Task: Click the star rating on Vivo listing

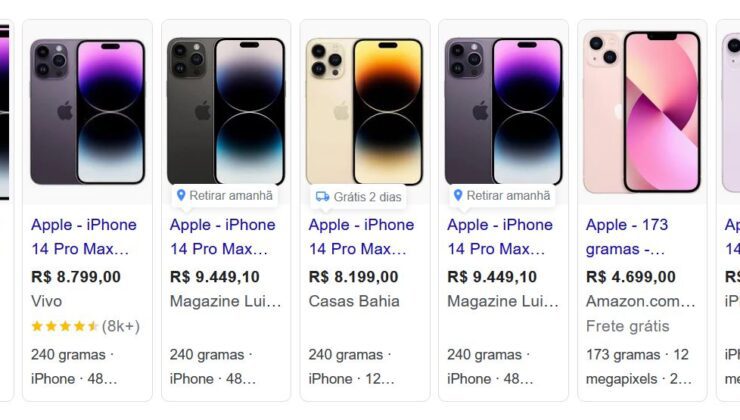Action: [x=64, y=326]
